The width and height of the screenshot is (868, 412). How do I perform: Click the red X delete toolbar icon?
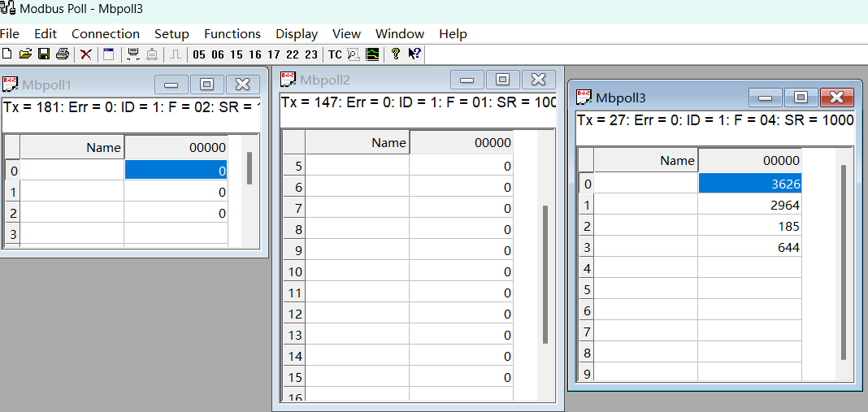click(86, 54)
